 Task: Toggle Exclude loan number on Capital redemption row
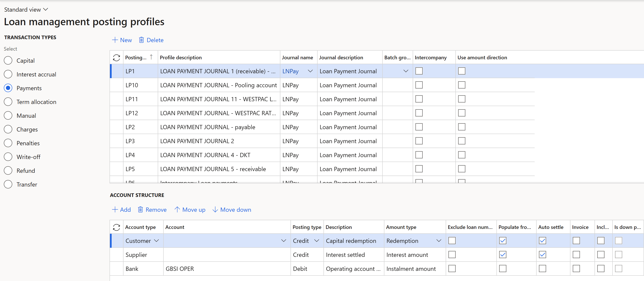pos(452,241)
